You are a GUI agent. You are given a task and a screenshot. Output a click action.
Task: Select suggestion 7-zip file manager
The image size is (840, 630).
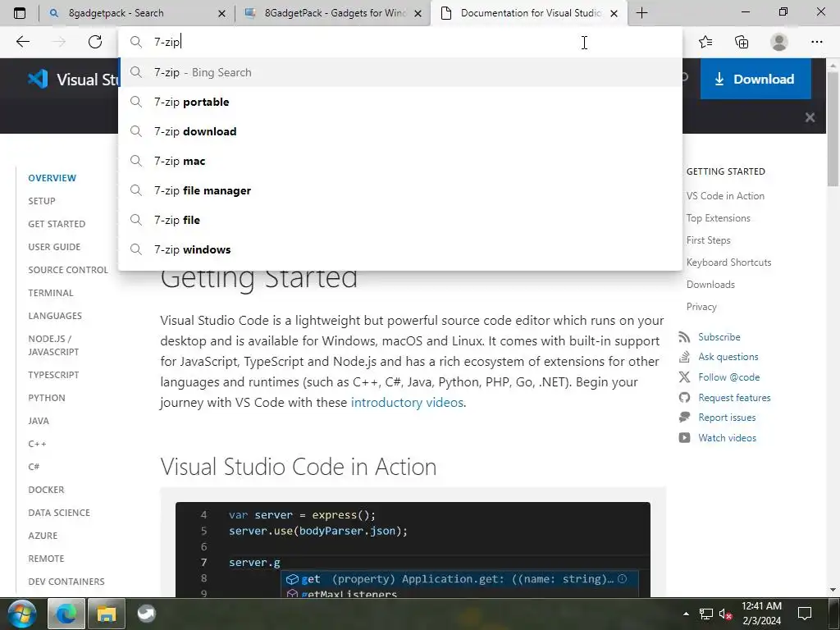click(400, 190)
